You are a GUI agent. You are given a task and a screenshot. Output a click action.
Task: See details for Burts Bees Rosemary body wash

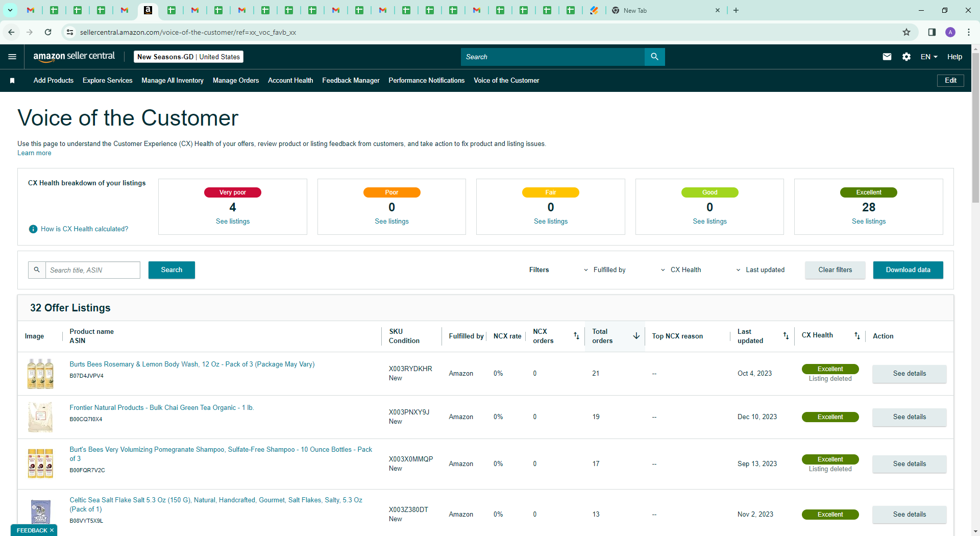click(909, 374)
